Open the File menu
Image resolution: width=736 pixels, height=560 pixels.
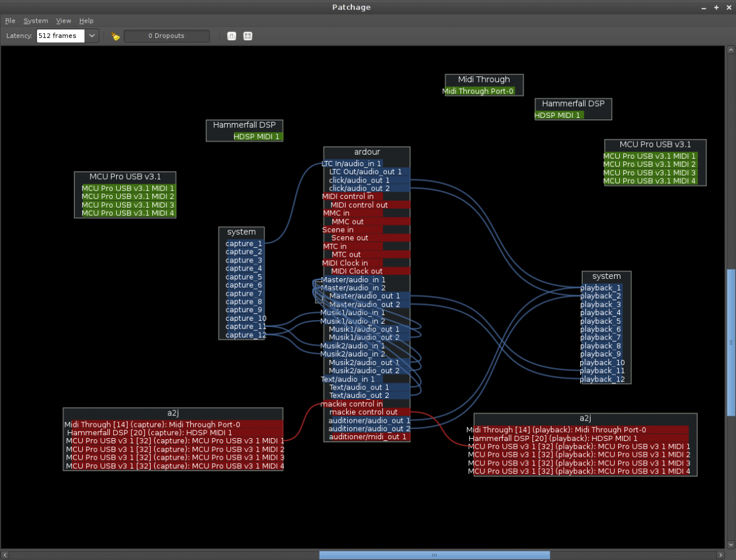pos(11,21)
